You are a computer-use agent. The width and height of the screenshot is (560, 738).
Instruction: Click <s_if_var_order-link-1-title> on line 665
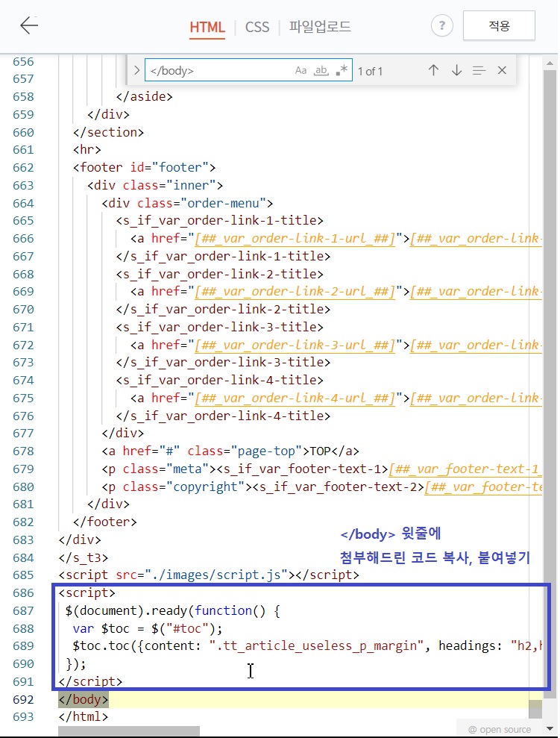219,221
